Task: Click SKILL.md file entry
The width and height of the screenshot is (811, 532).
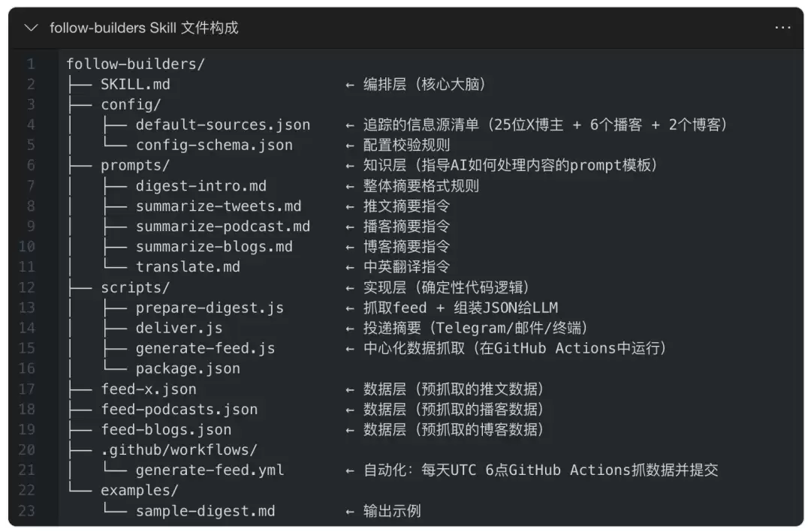Action: (135, 84)
